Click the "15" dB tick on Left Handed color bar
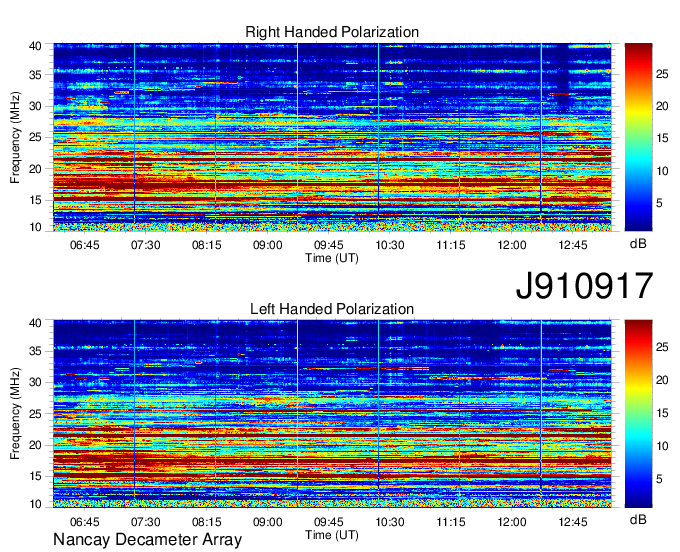Screen dimensions: 680x552 tap(662, 413)
